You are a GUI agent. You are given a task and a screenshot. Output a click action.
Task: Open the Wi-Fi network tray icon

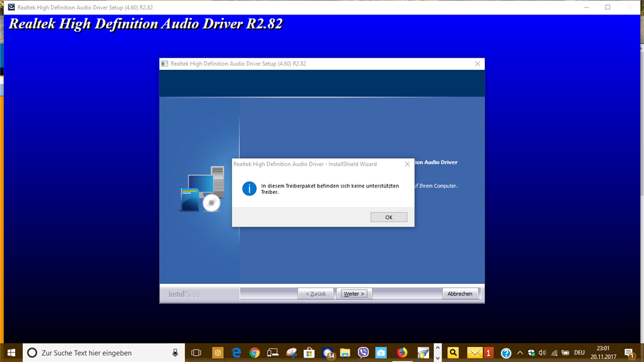coord(555,353)
